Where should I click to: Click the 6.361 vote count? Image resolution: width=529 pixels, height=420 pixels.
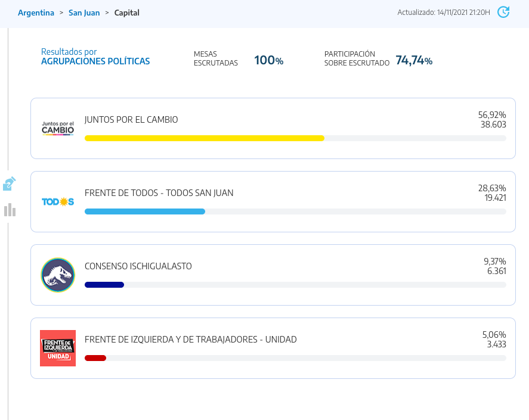click(x=497, y=270)
